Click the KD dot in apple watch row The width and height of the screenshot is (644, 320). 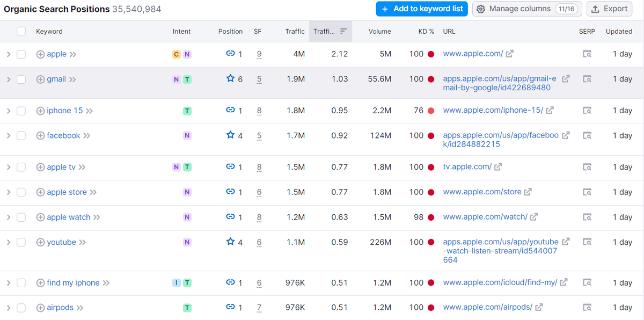pos(431,217)
